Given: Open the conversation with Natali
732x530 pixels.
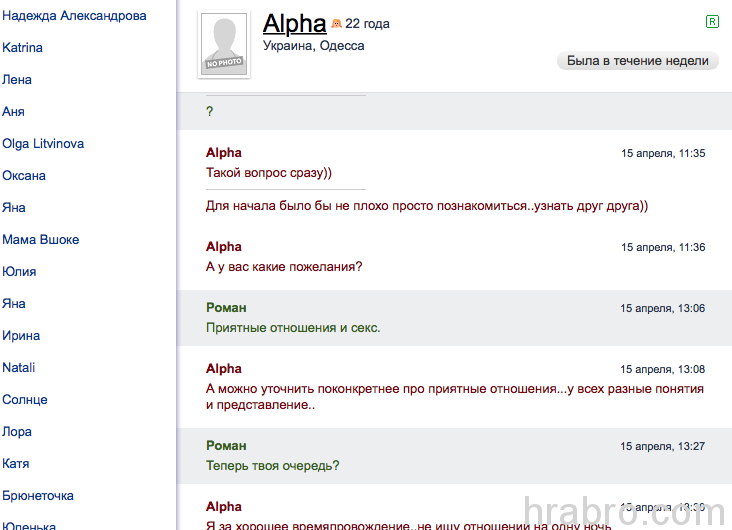Looking at the screenshot, I should (19, 368).
